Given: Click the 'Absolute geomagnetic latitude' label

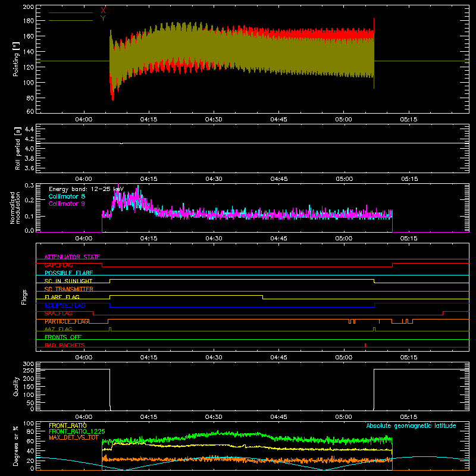Looking at the screenshot, I should (411, 425).
